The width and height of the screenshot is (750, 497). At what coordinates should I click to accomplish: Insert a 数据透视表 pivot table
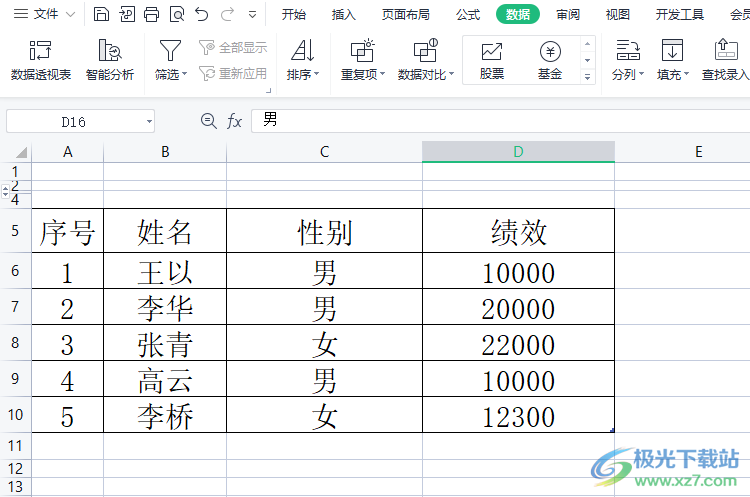41,60
